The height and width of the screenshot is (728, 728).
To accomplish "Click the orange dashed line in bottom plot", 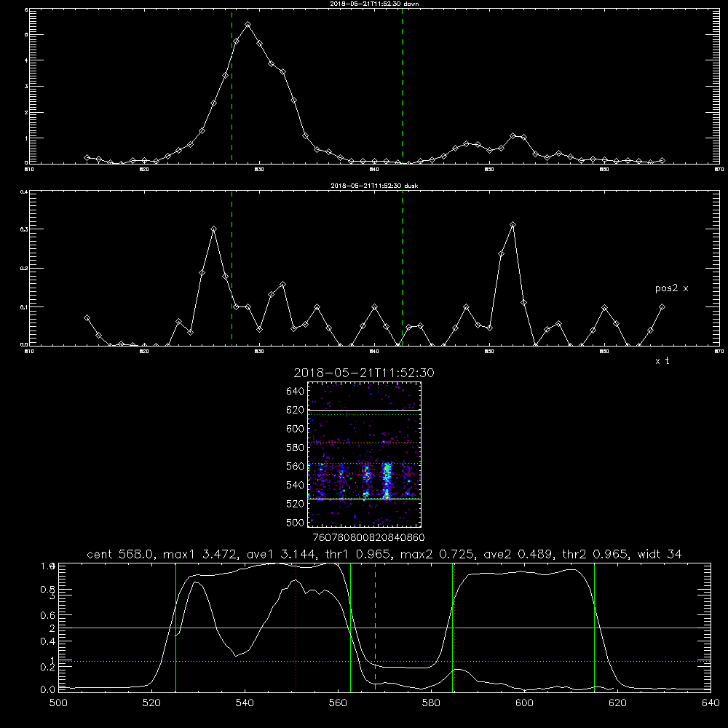I will click(x=375, y=627).
